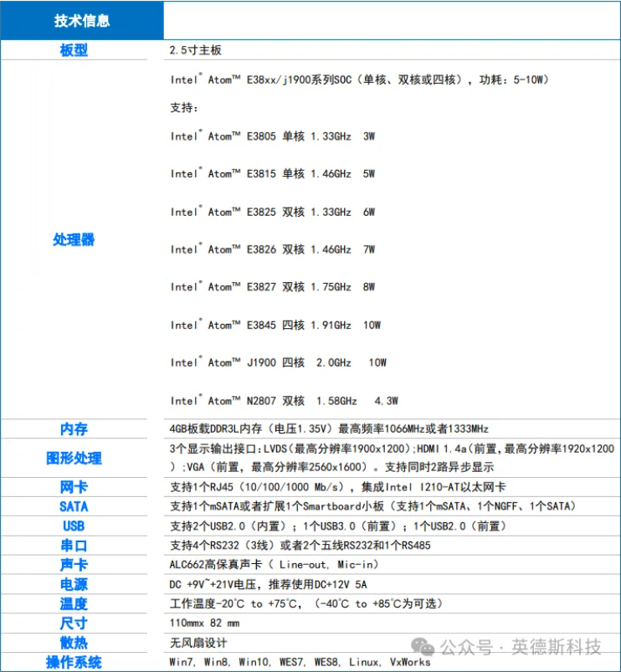The width and height of the screenshot is (621, 672).
Task: Click the 工作温度-20°C to +75°C value
Action: coord(306,603)
